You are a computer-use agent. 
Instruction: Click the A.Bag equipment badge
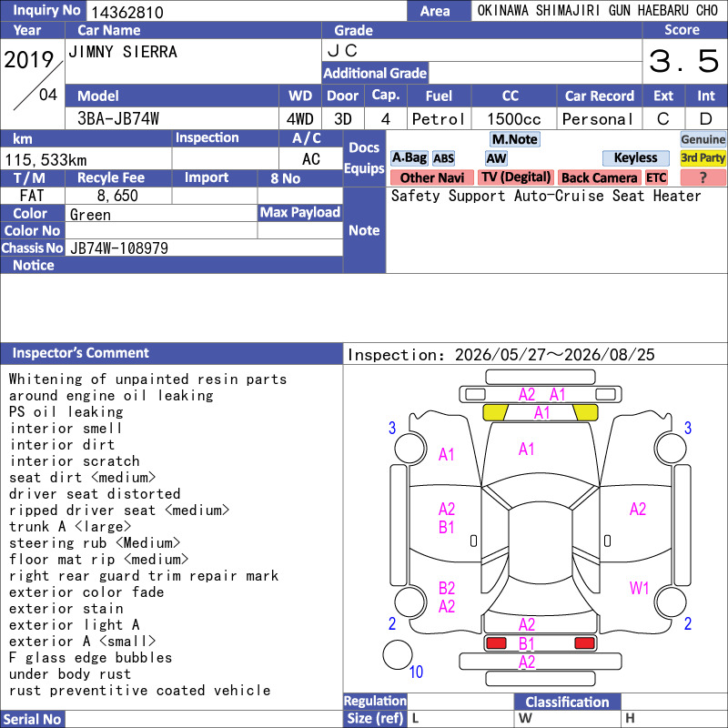(409, 158)
